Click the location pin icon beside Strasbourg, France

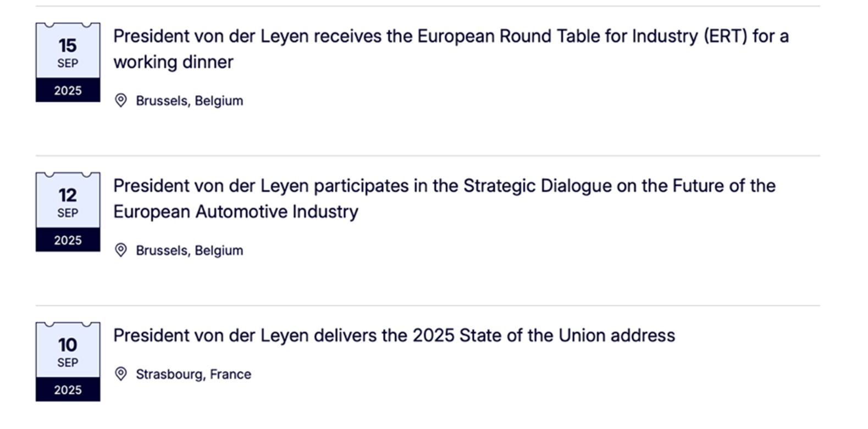(120, 374)
